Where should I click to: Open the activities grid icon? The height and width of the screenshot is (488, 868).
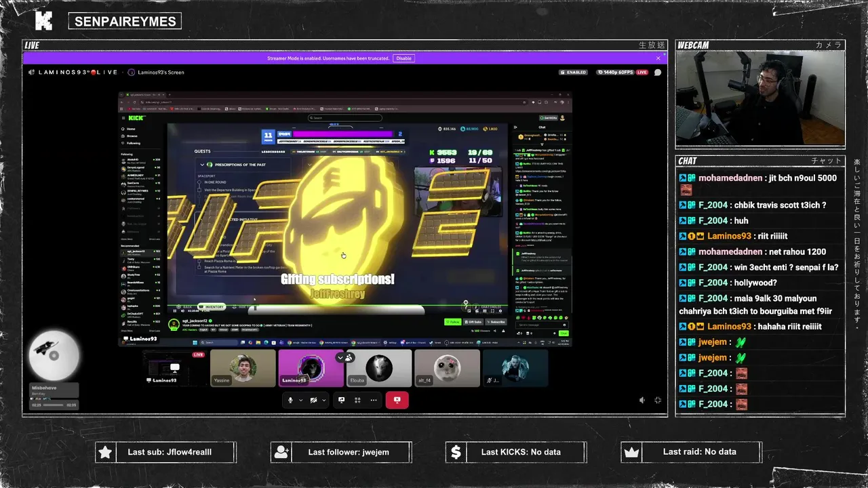357,400
